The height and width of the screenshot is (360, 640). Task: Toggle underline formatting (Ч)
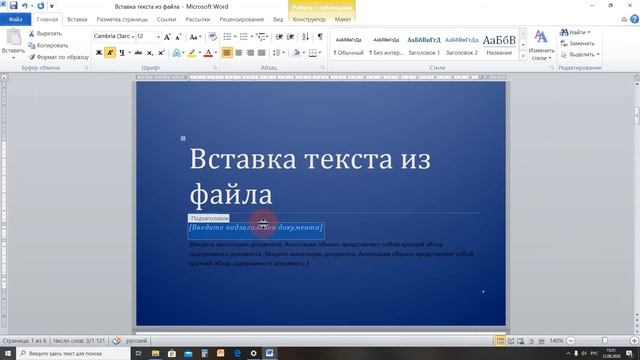(122, 53)
